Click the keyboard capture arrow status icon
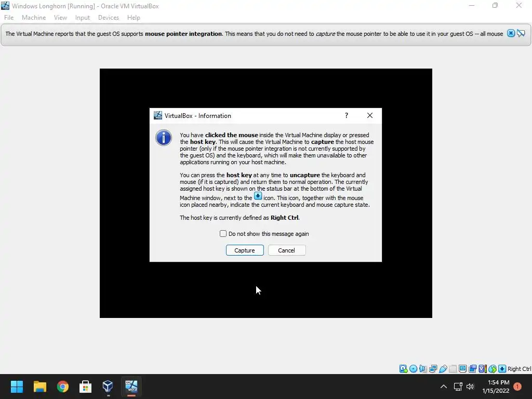Viewport: 532px width, 399px height. [x=502, y=369]
